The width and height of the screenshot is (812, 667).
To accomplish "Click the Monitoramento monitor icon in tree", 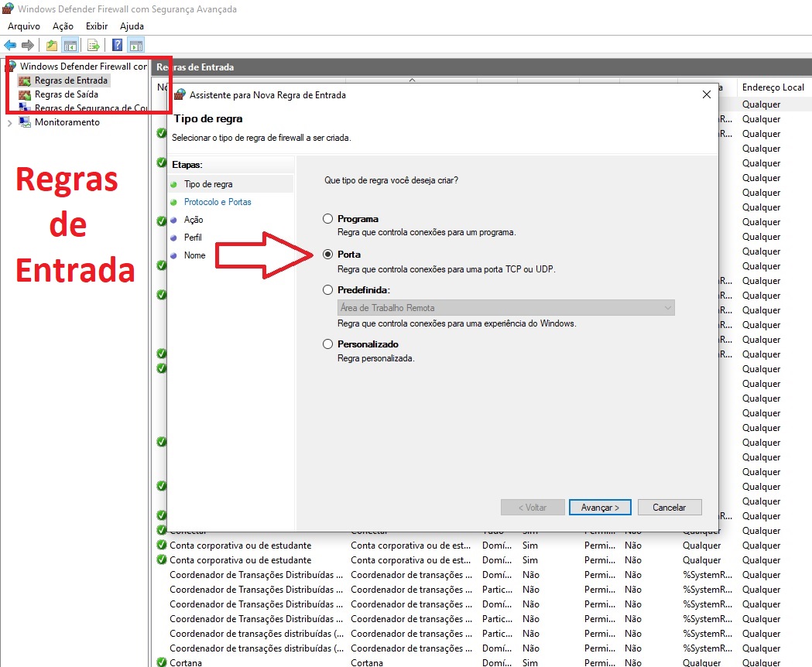I will [x=24, y=122].
